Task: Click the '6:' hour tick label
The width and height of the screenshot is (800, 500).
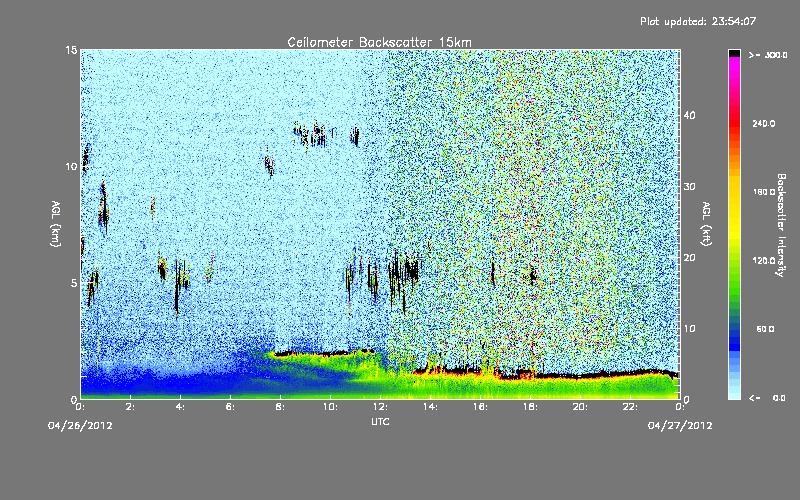Action: tap(231, 407)
